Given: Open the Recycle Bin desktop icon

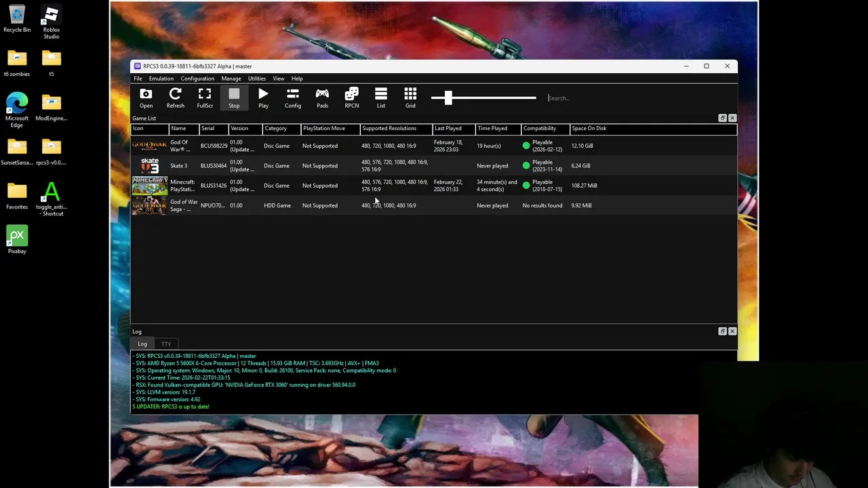Looking at the screenshot, I should [x=17, y=19].
